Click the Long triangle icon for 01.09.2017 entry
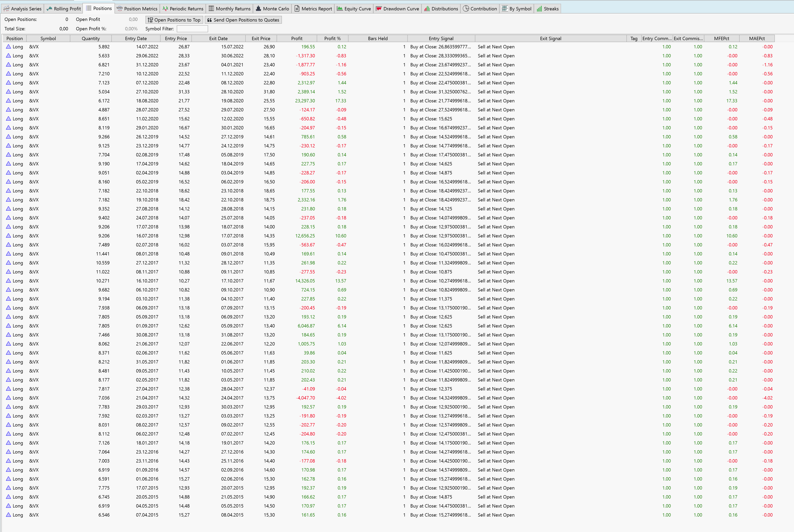 pyautogui.click(x=8, y=326)
